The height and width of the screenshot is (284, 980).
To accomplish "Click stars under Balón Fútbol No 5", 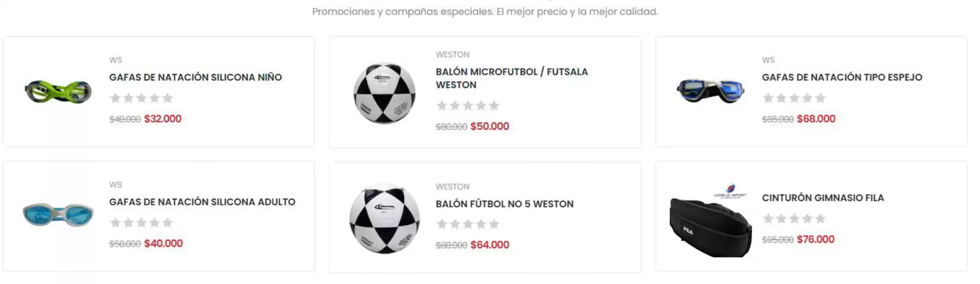I will [x=467, y=224].
